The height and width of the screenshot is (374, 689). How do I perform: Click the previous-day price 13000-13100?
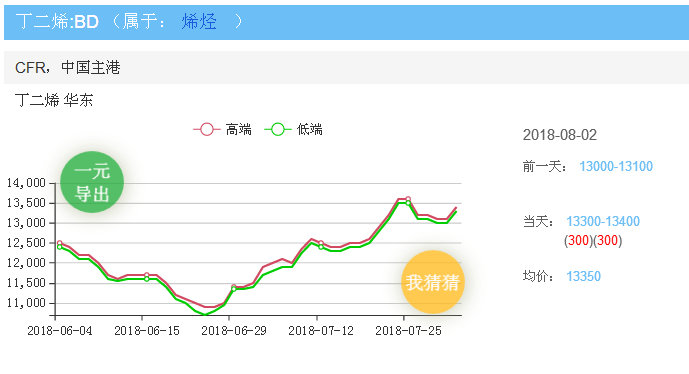coord(616,167)
